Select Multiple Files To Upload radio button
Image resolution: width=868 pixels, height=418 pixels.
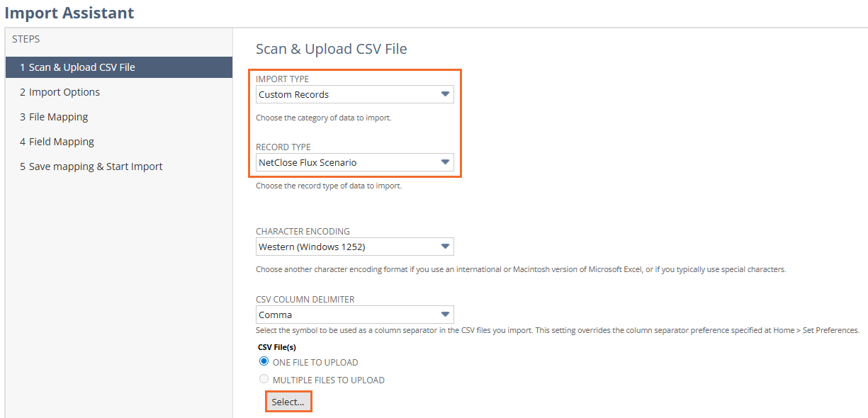[264, 379]
